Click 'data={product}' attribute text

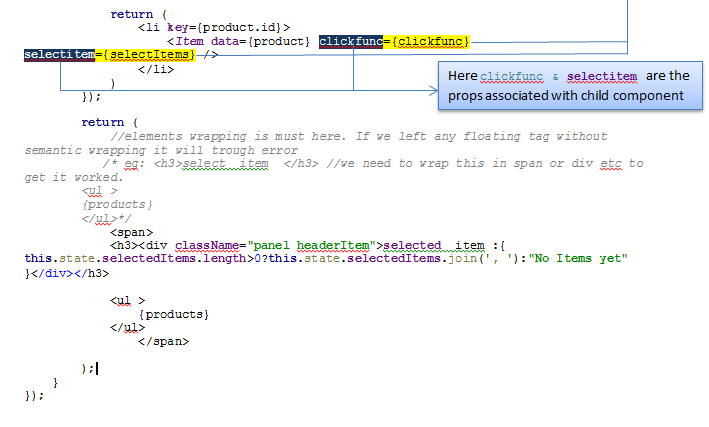click(x=260, y=42)
